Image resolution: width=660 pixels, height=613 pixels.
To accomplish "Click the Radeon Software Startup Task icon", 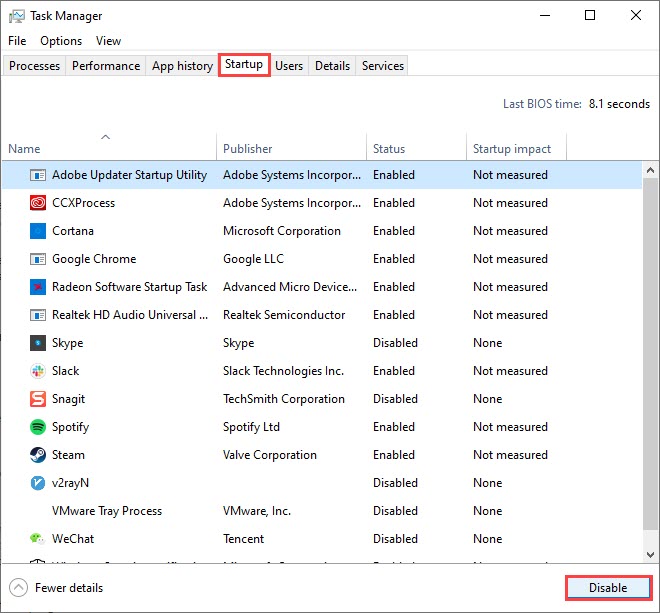I will point(38,287).
